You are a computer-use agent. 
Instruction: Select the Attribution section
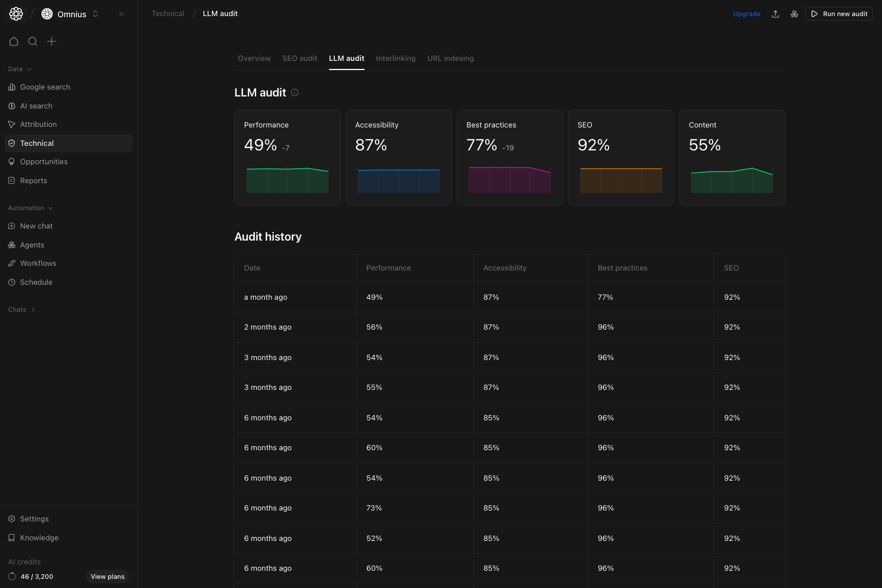point(38,124)
